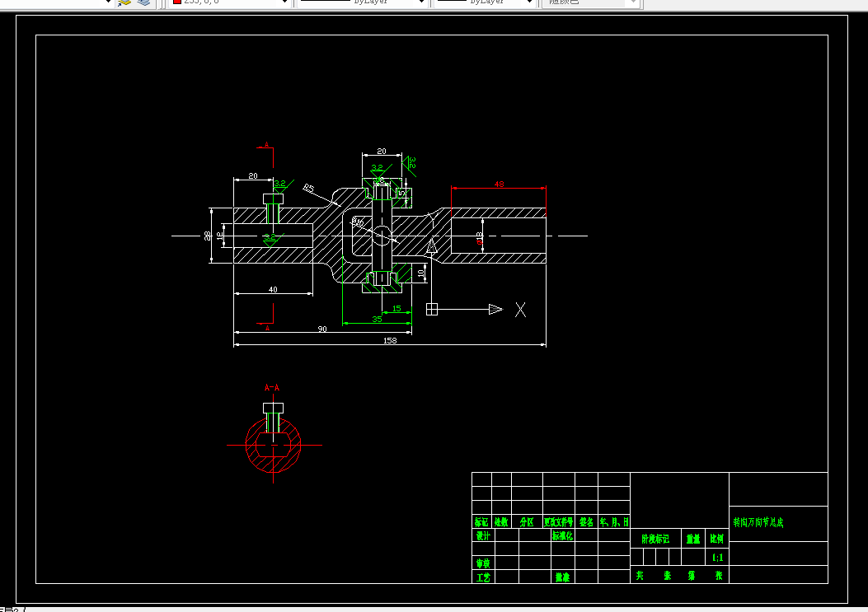Click the 标记 title block cell
Screen dimensions: 868x612
point(481,521)
